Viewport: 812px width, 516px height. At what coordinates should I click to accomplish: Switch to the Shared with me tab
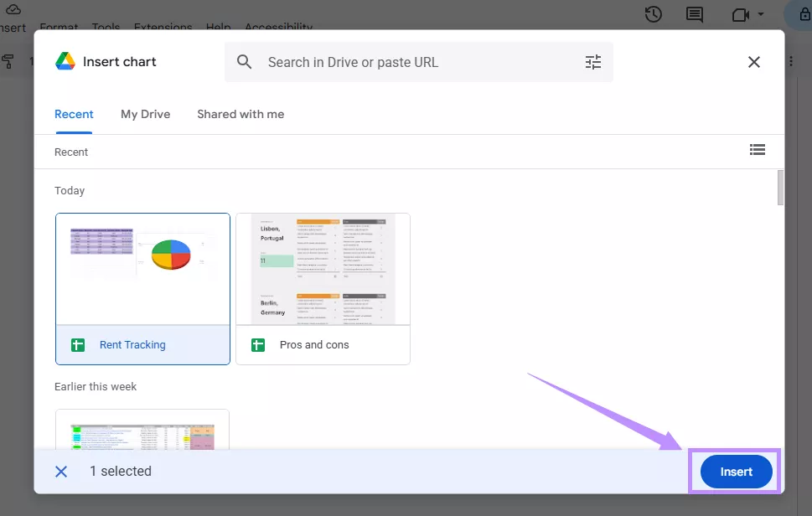tap(240, 113)
